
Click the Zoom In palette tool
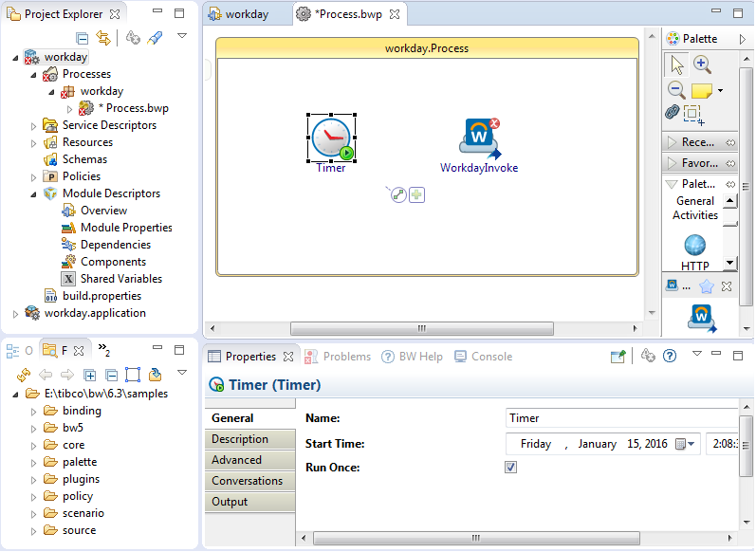tap(702, 64)
